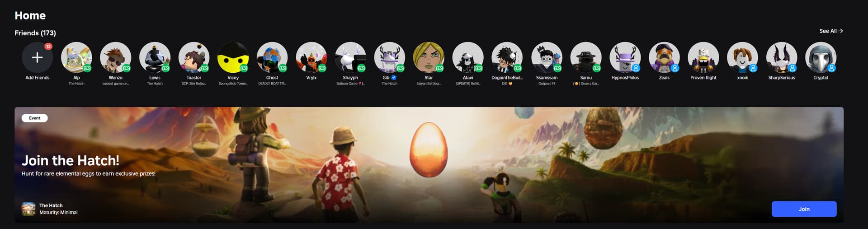Click 'The Hatch' status under Alp
Image resolution: width=868 pixels, height=229 pixels.
tap(76, 84)
